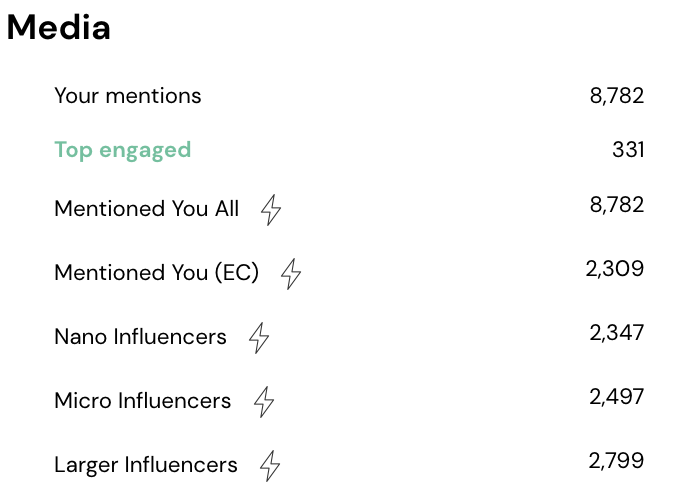676x484 pixels.
Task: Click the 2,347 Nano Influencers count
Action: pyautogui.click(x=617, y=333)
